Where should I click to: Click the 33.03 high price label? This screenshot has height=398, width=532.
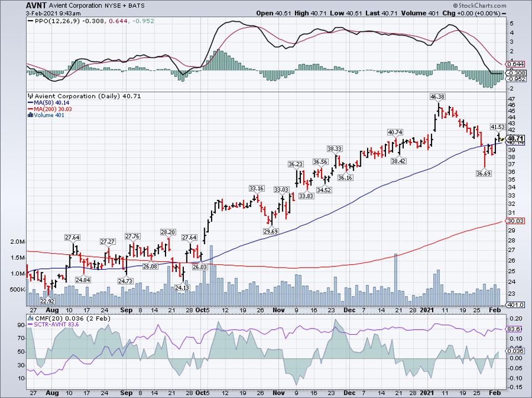click(282, 189)
